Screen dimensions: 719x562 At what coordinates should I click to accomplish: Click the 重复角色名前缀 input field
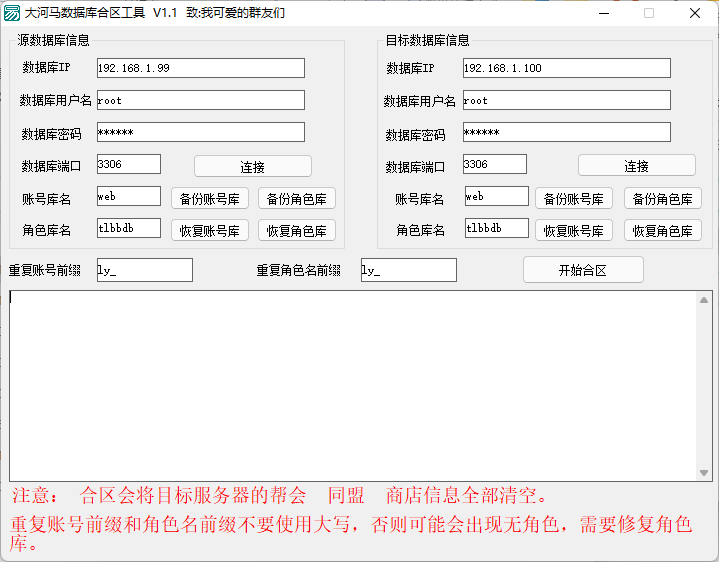point(408,270)
